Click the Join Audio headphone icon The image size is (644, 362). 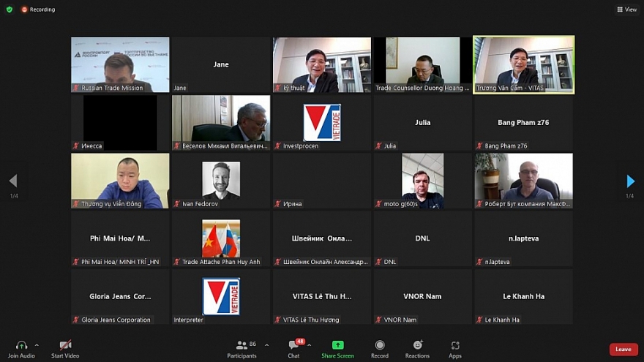[21, 346]
